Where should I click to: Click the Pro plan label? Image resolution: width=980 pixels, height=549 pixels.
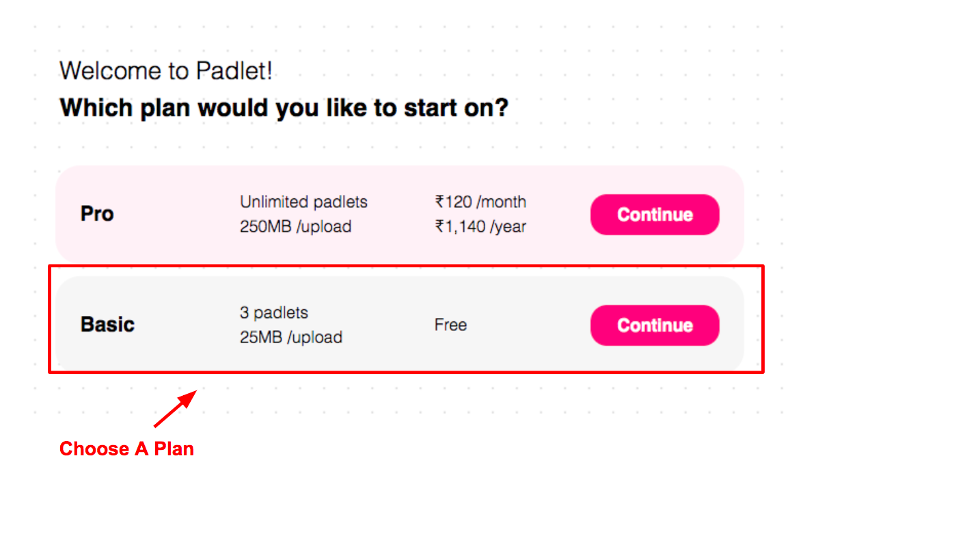(x=96, y=213)
